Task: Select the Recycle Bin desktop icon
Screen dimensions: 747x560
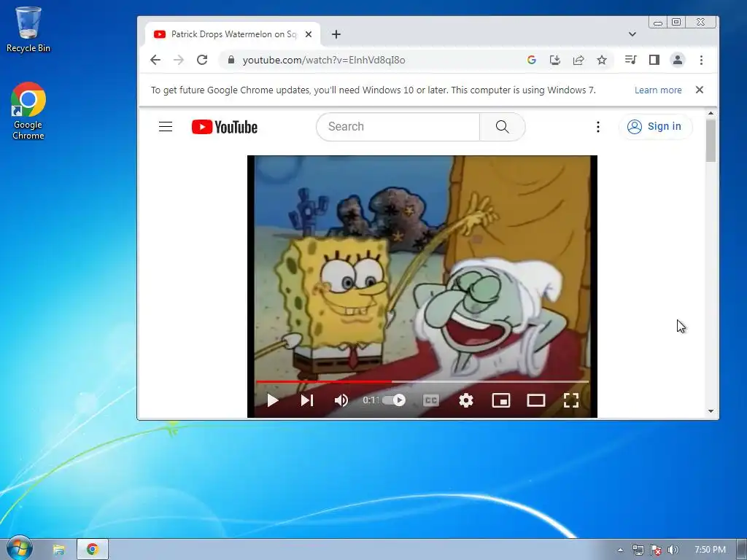Action: click(x=28, y=29)
